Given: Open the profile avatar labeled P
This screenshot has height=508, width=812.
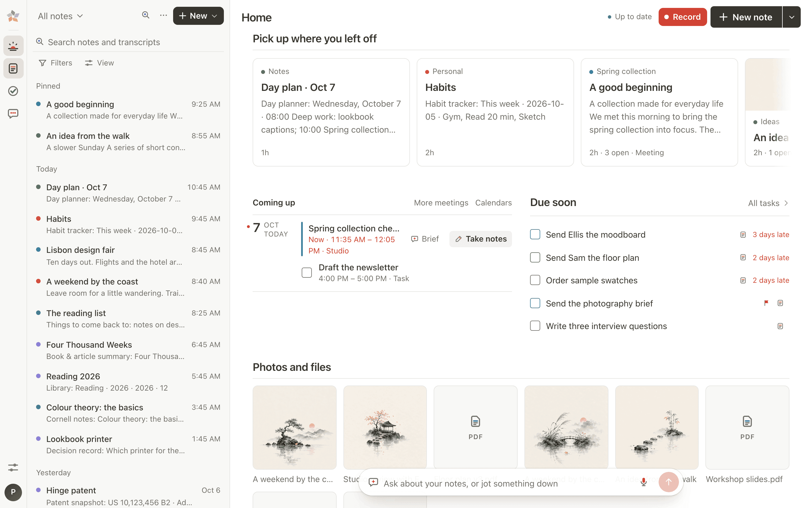Looking at the screenshot, I should 13,492.
